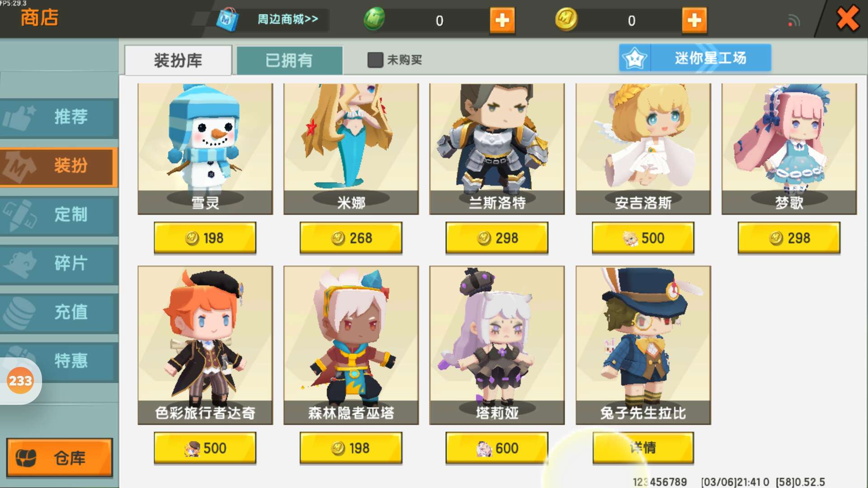The image size is (868, 488).
Task: Click 详情 button under 兔子先生拉比
Action: coord(643,448)
